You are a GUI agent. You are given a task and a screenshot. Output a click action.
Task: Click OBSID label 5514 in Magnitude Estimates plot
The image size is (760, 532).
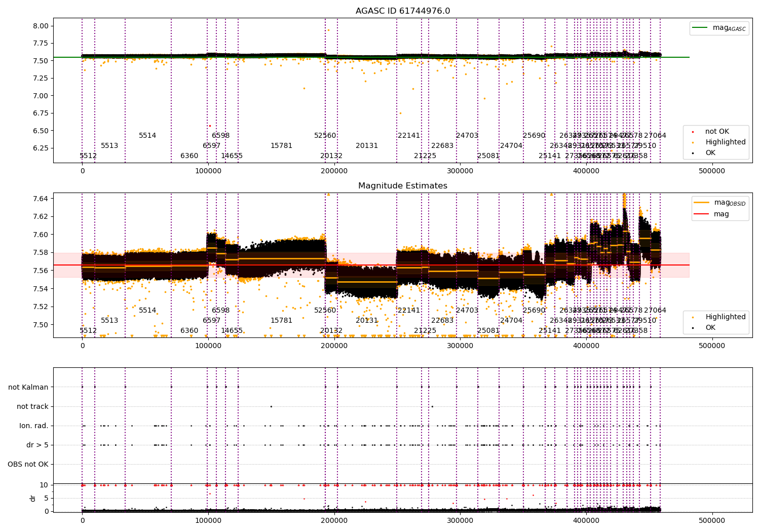pyautogui.click(x=147, y=311)
